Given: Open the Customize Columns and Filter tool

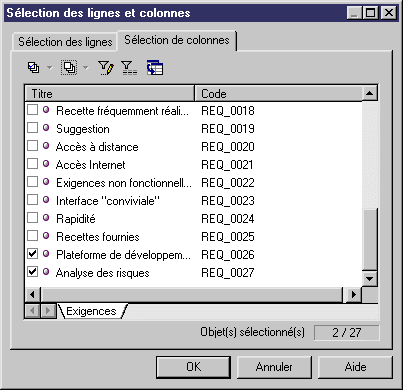Looking at the screenshot, I should pos(106,68).
